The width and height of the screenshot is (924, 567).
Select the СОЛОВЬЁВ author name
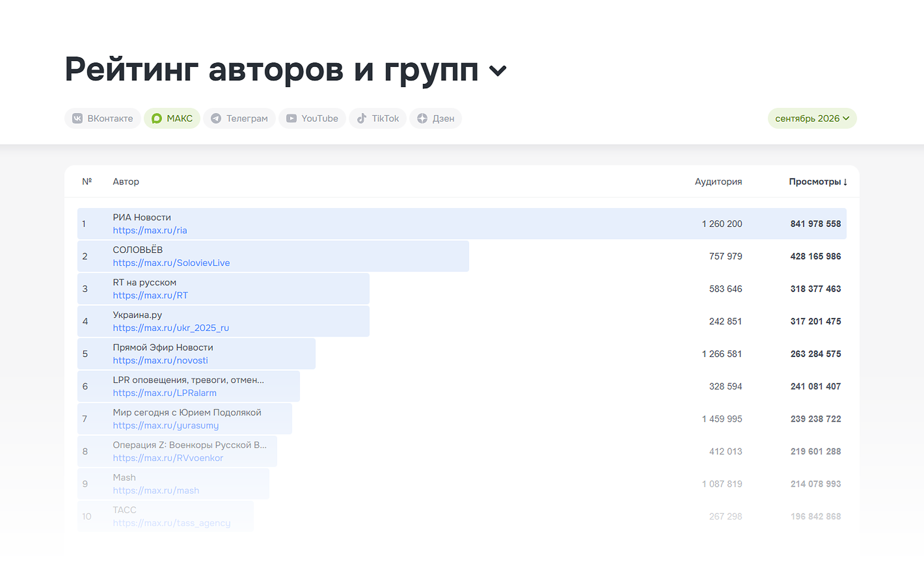[138, 250]
